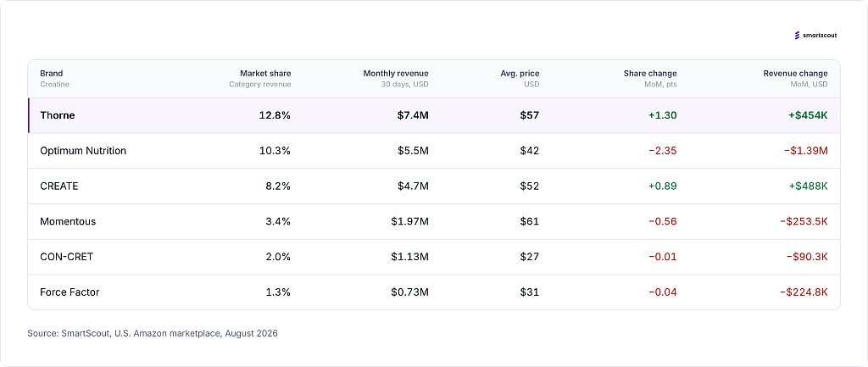Click CON-CRET's 2.0% market share
Viewport: 868px width, 367px height.
point(278,257)
